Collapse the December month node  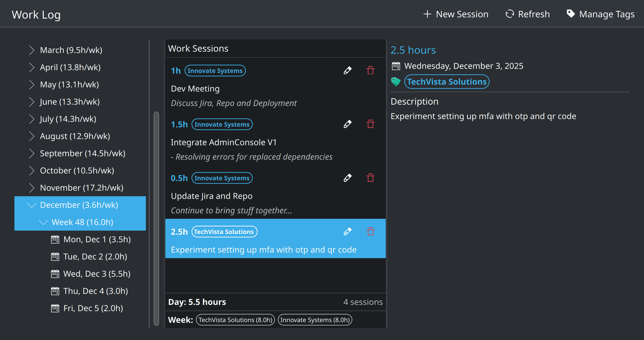click(x=31, y=205)
